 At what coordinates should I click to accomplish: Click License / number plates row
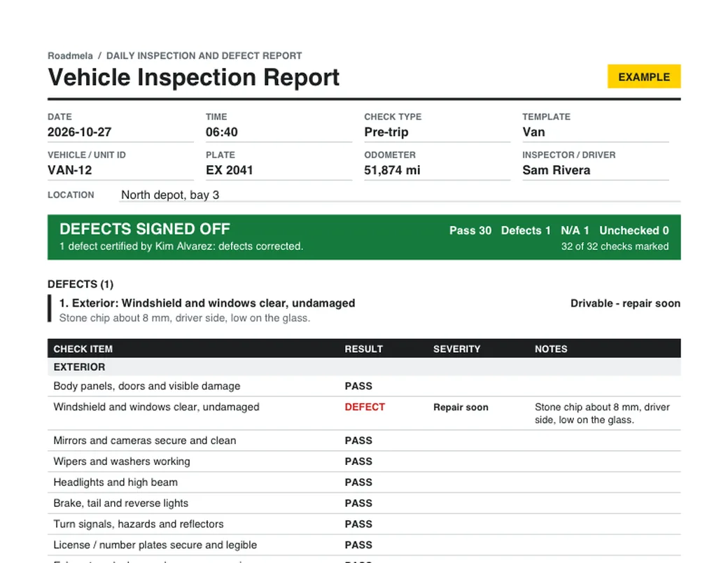[364, 545]
